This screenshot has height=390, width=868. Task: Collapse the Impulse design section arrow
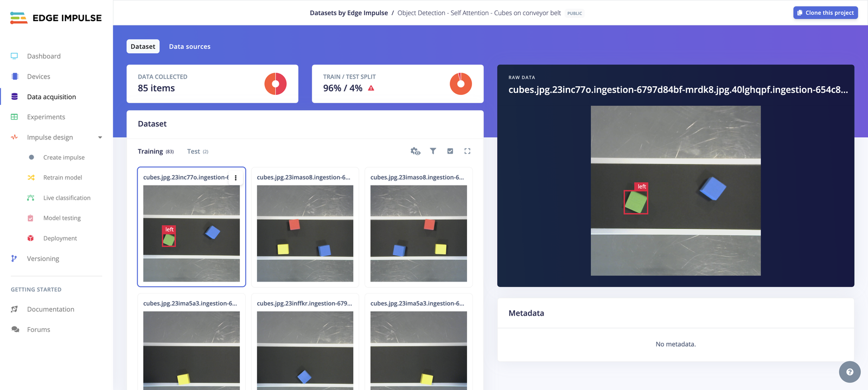100,138
